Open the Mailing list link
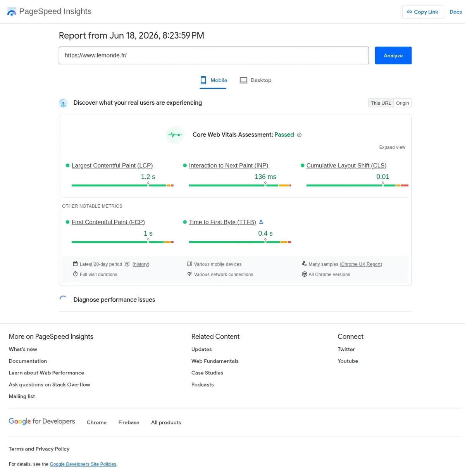Image resolution: width=465 pixels, height=476 pixels. pyautogui.click(x=22, y=396)
